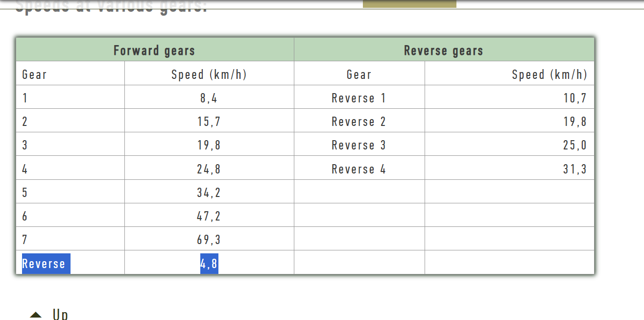The image size is (644, 320).
Task: Click the Reverse gears header
Action: point(444,50)
